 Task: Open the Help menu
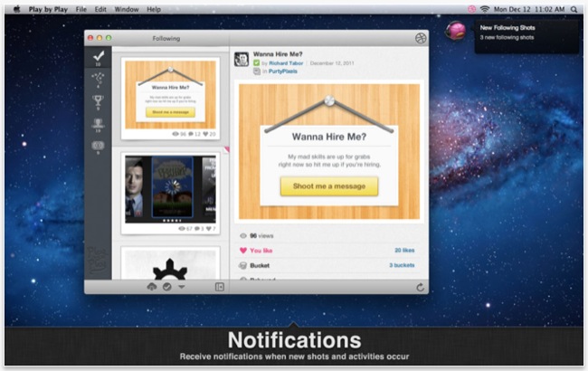pos(154,8)
